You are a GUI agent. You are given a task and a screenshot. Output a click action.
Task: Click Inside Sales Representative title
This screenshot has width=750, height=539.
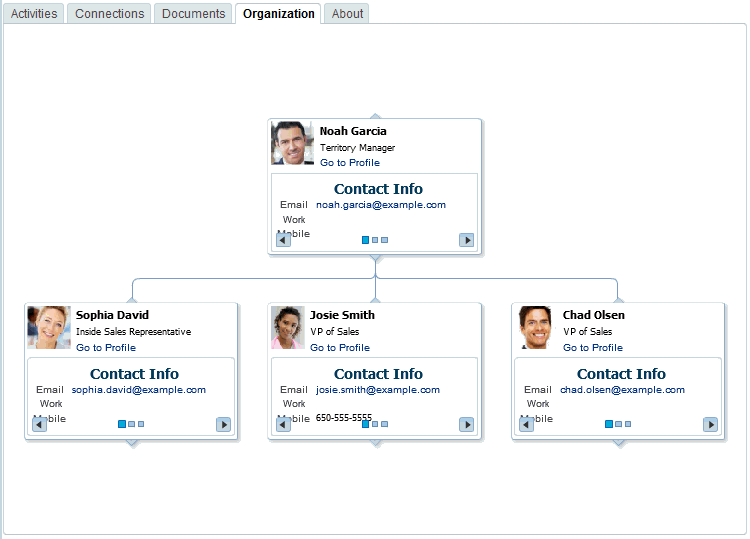133,331
